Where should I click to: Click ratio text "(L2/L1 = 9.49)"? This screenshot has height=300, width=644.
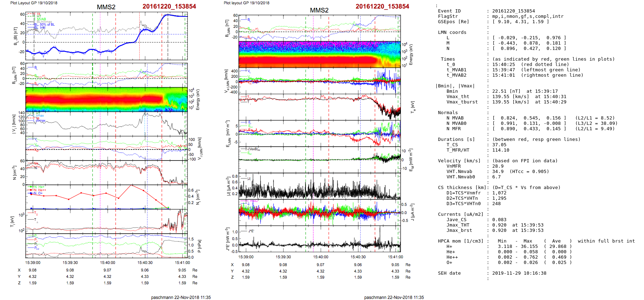click(x=595, y=129)
